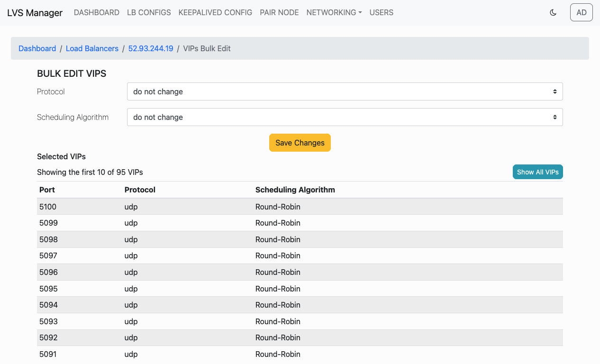Select port 5100 cell
This screenshot has height=364, width=600.
[x=80, y=207]
